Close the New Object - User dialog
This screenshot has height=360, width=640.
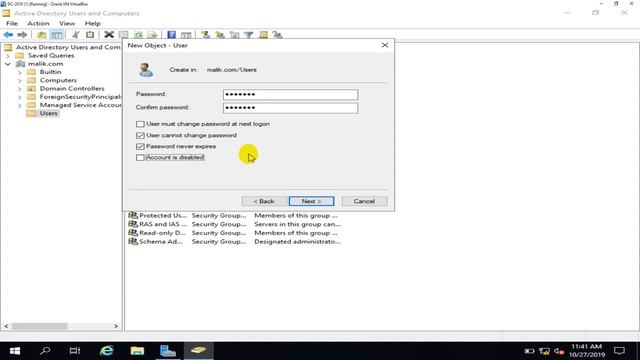[384, 45]
